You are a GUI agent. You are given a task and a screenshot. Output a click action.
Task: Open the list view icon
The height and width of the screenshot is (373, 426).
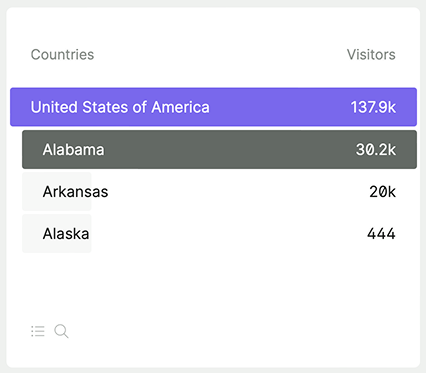tap(38, 331)
